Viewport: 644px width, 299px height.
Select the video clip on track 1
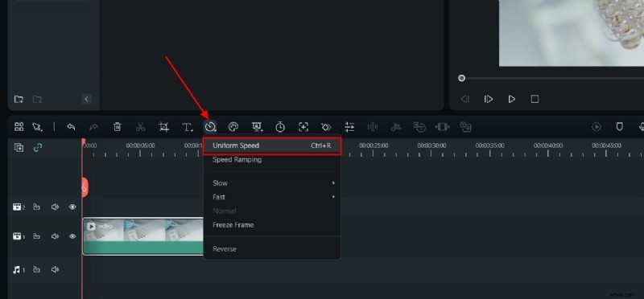[x=143, y=236]
